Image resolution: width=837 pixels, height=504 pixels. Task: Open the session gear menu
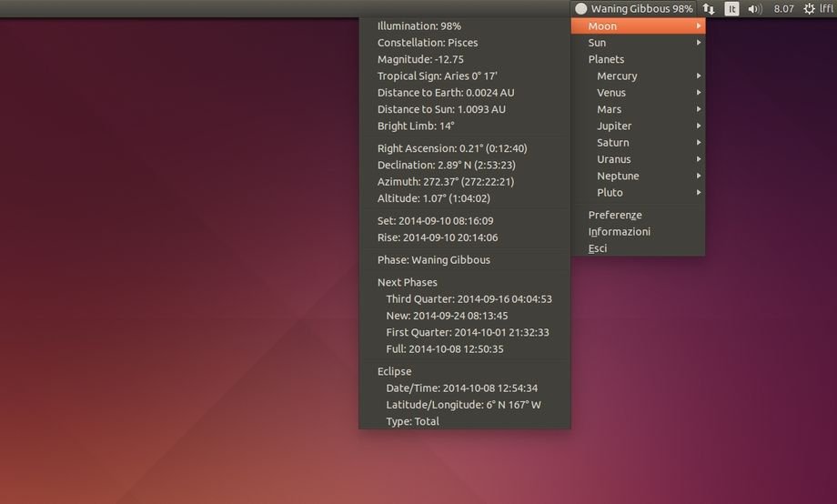tap(809, 9)
